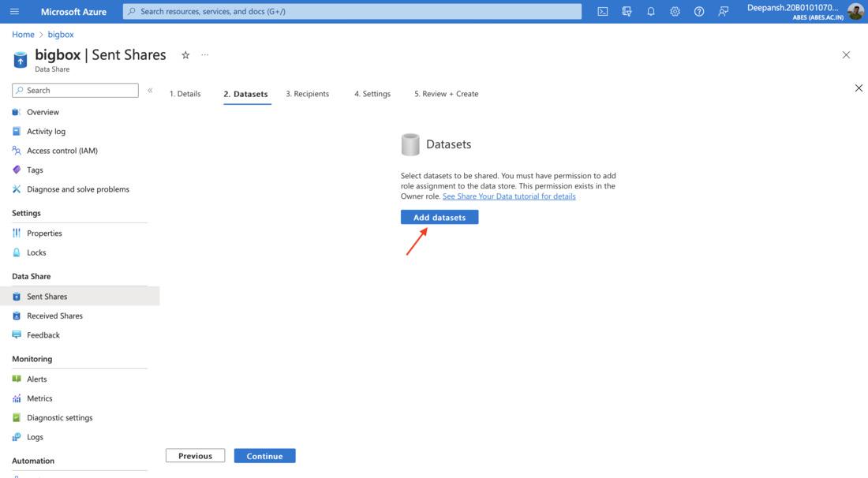This screenshot has height=478, width=868.
Task: Click the sidebar Search field
Action: [x=75, y=90]
